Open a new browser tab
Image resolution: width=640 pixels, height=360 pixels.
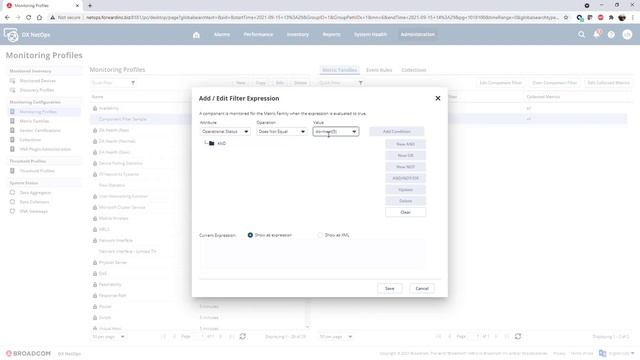point(90,6)
